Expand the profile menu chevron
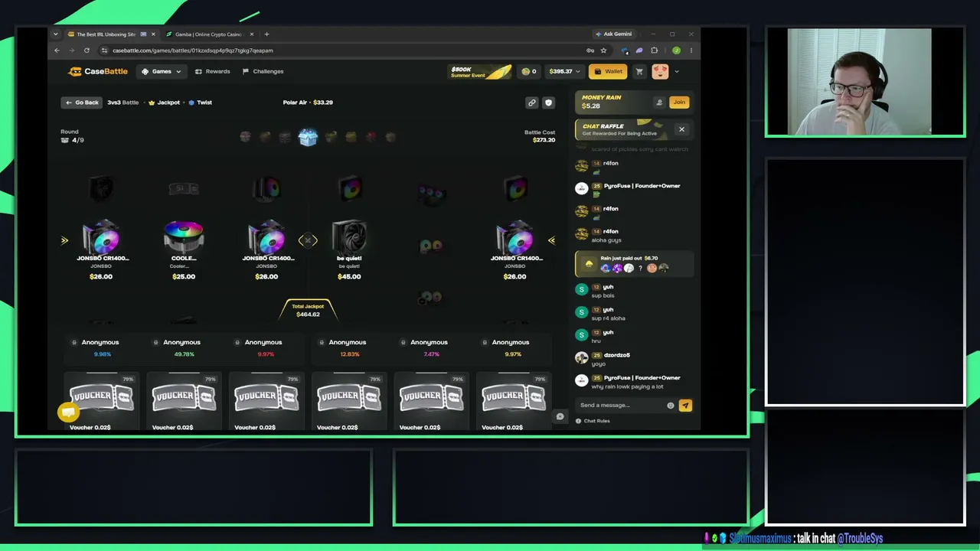 pyautogui.click(x=677, y=71)
